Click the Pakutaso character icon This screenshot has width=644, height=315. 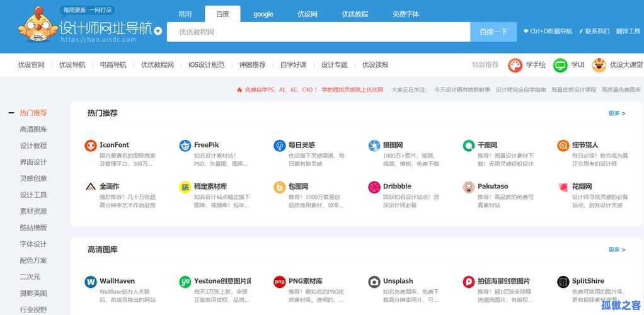(469, 187)
